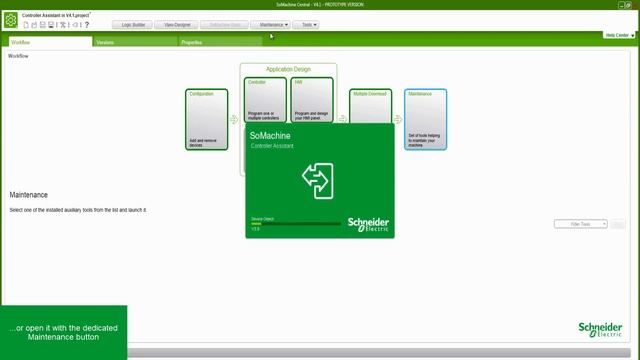This screenshot has height=360, width=640.
Task: Click the splash screen loading progress bar
Action: [x=296, y=224]
